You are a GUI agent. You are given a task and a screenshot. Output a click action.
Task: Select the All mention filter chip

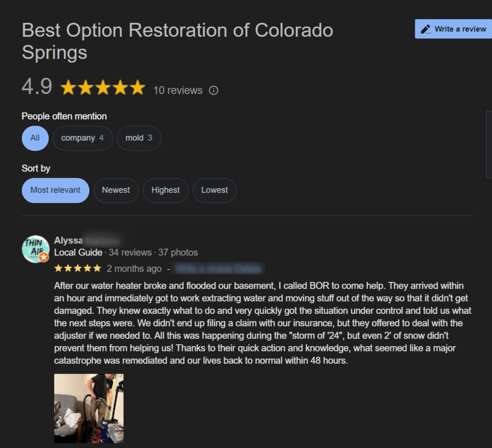pyautogui.click(x=35, y=138)
